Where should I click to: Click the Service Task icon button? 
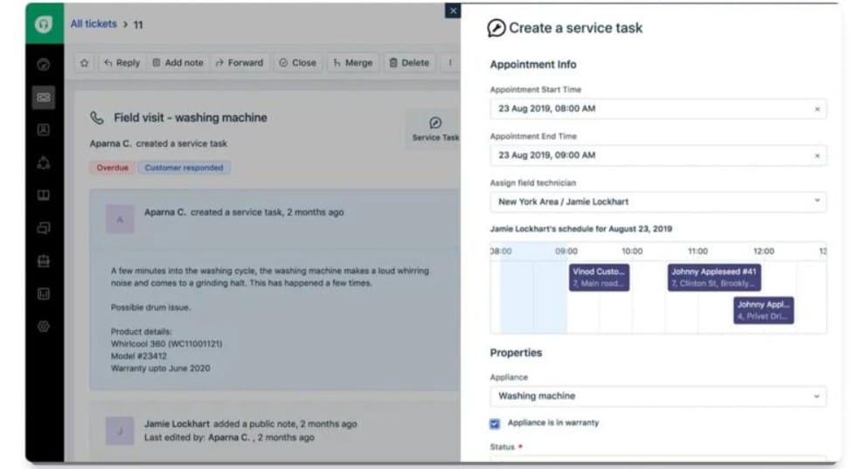(x=435, y=129)
